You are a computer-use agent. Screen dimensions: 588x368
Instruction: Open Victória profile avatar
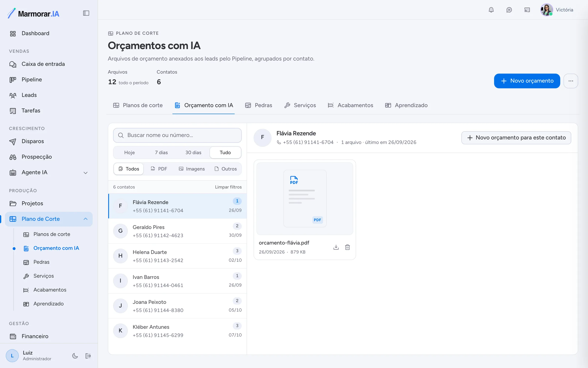546,10
